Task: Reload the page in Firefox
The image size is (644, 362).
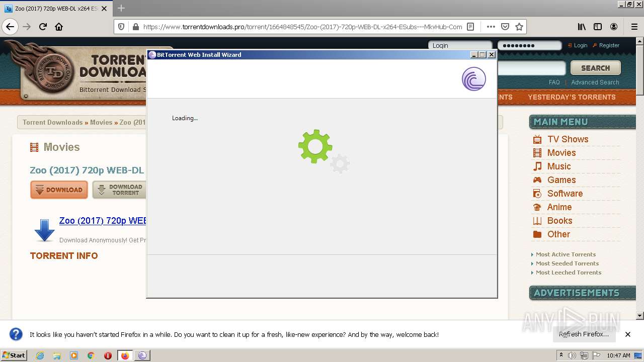Action: pyautogui.click(x=43, y=27)
